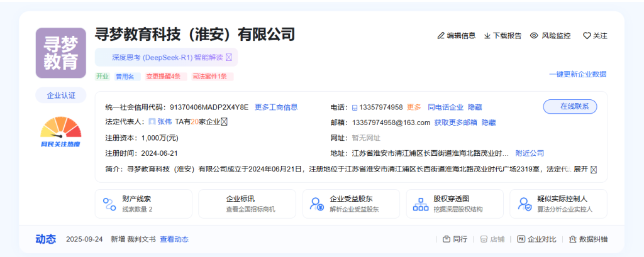Click the 网民关注热度 gauge
Screen dimensions: 644x257
(61, 132)
